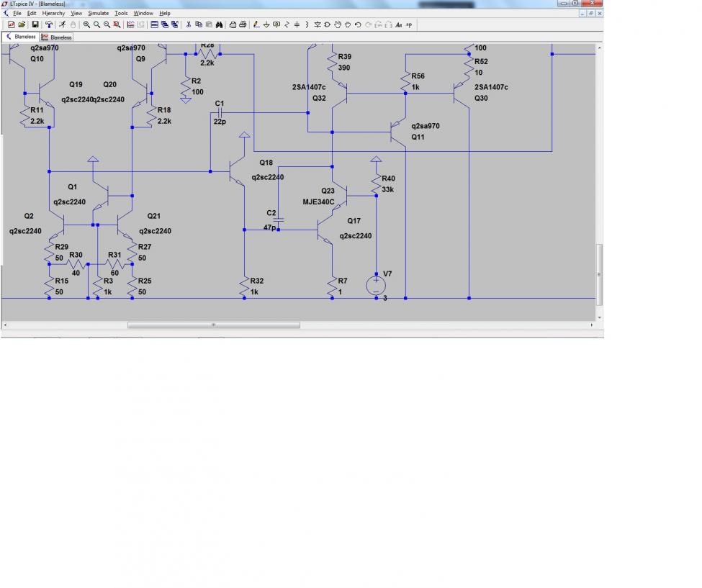Select the Cut scissors tool

tap(189, 24)
